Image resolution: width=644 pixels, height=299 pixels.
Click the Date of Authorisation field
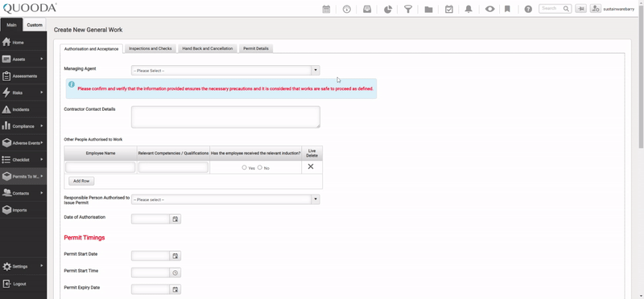[151, 219]
